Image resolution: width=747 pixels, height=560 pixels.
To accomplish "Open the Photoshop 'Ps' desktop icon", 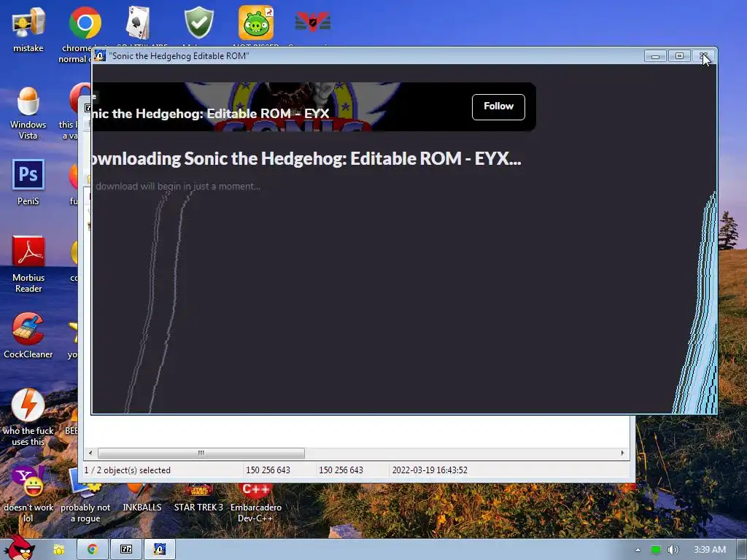I will tap(28, 175).
